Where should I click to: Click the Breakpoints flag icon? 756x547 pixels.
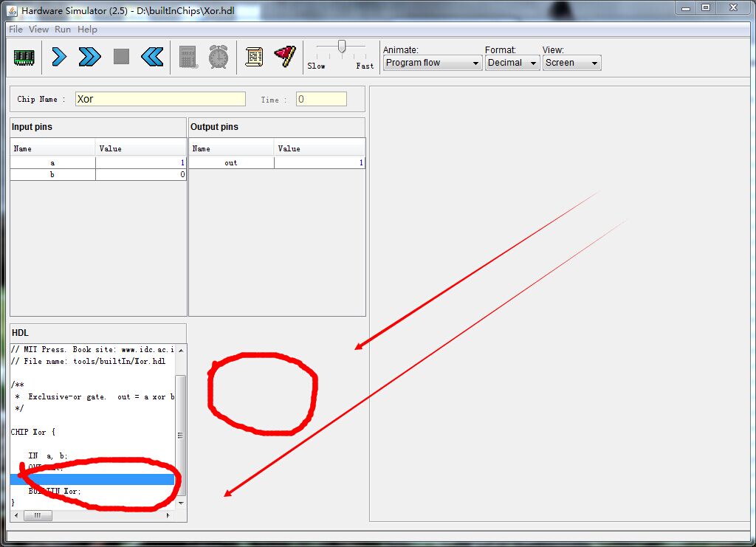pos(285,57)
